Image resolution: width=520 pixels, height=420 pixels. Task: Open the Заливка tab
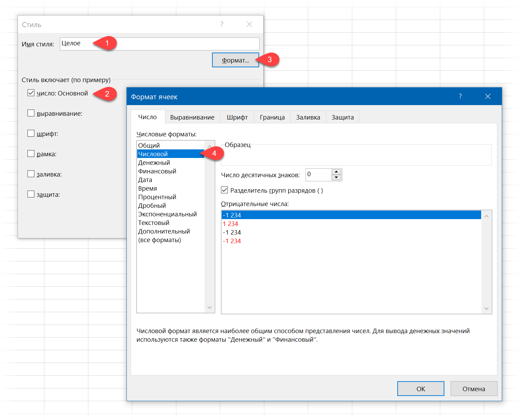[308, 117]
